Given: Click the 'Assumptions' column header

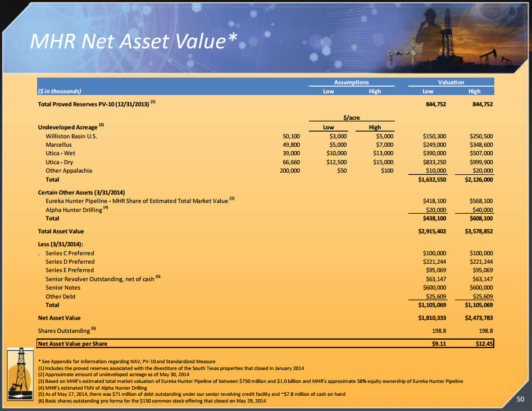Looking at the screenshot, I should [x=352, y=82].
